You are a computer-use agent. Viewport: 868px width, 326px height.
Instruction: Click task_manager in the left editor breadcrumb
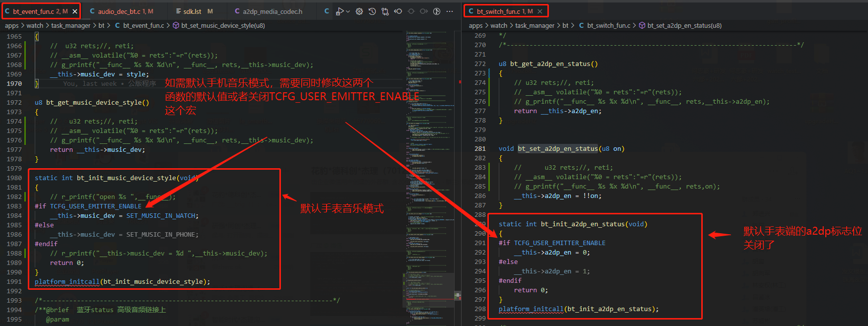tap(70, 25)
